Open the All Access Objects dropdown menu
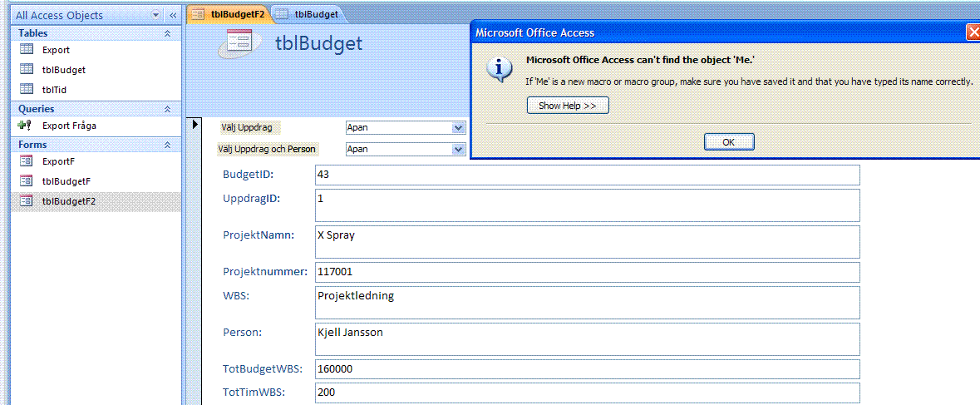980x405 pixels. (155, 15)
